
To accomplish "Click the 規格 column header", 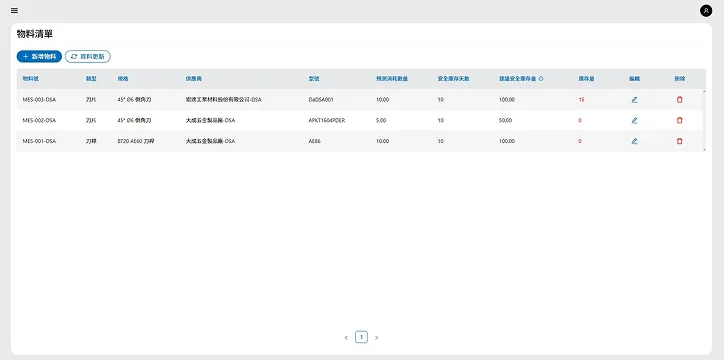I will click(123, 78).
